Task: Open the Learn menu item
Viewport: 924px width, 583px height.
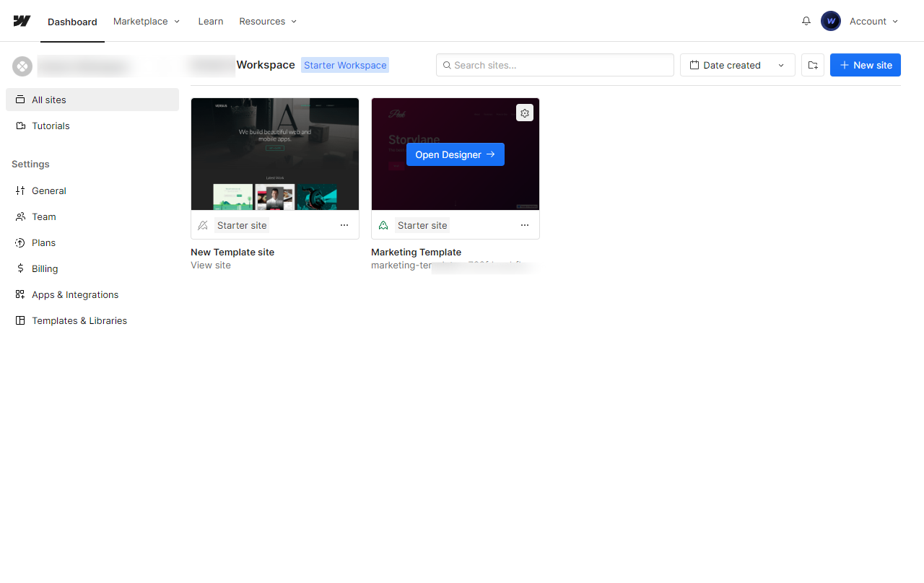Action: (x=210, y=21)
